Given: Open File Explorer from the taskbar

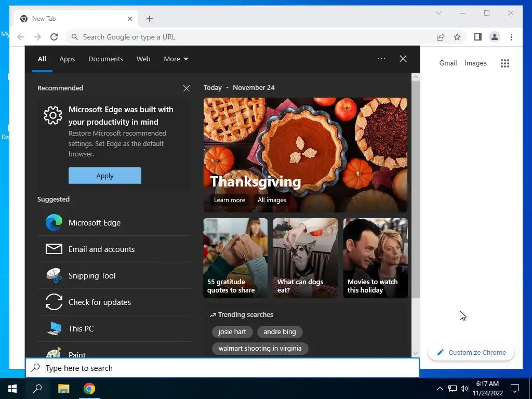Looking at the screenshot, I should point(63,389).
